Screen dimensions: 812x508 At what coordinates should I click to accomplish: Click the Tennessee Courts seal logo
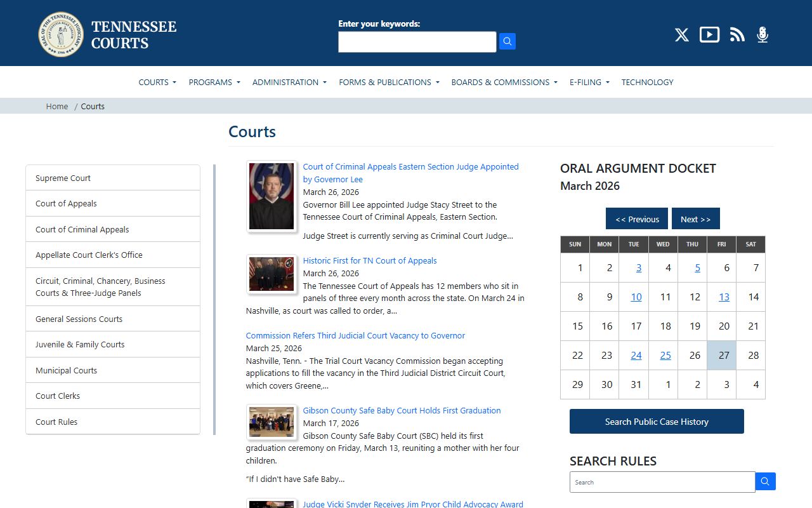(x=61, y=34)
